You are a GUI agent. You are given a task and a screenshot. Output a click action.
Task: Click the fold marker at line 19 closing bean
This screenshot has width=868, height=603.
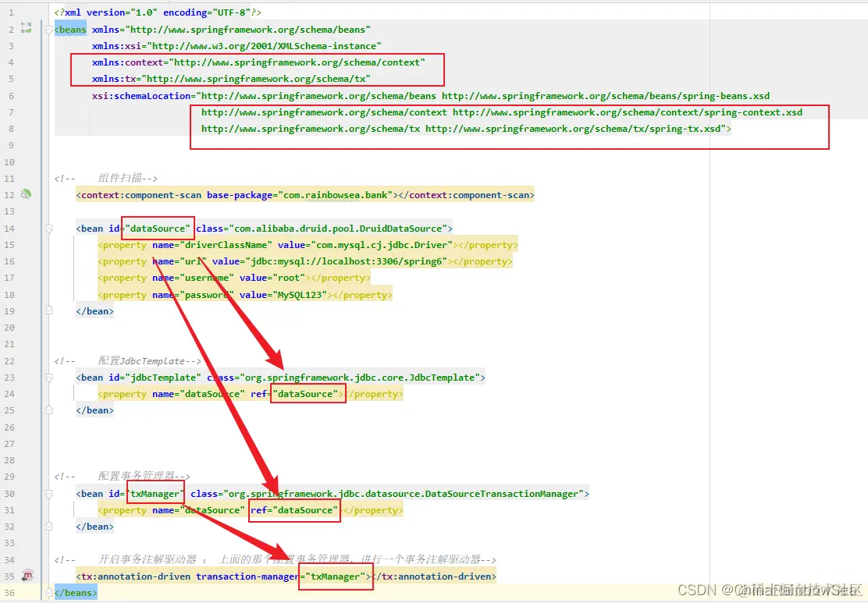point(48,311)
